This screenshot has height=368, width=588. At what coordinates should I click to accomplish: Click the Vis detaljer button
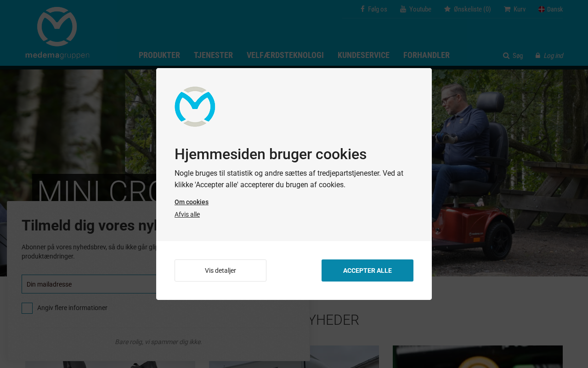[x=220, y=270]
